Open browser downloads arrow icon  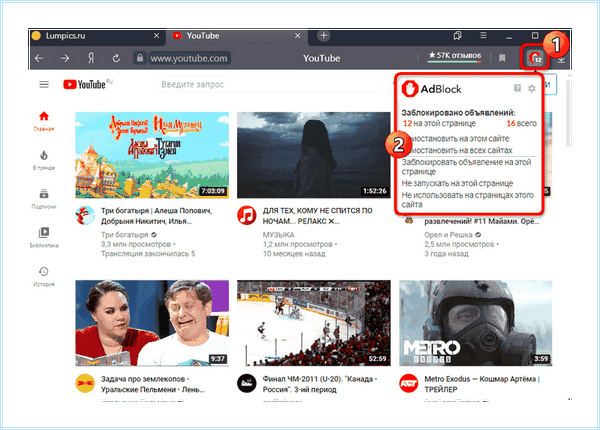point(561,59)
